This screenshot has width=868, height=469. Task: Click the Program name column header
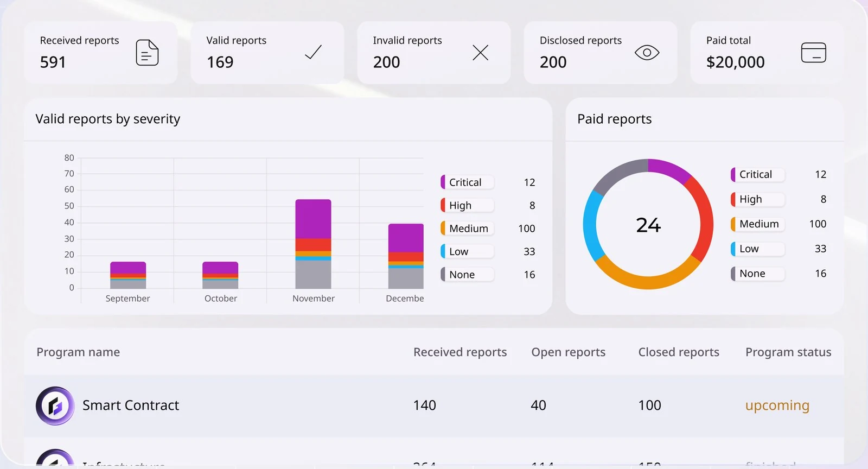coord(78,352)
